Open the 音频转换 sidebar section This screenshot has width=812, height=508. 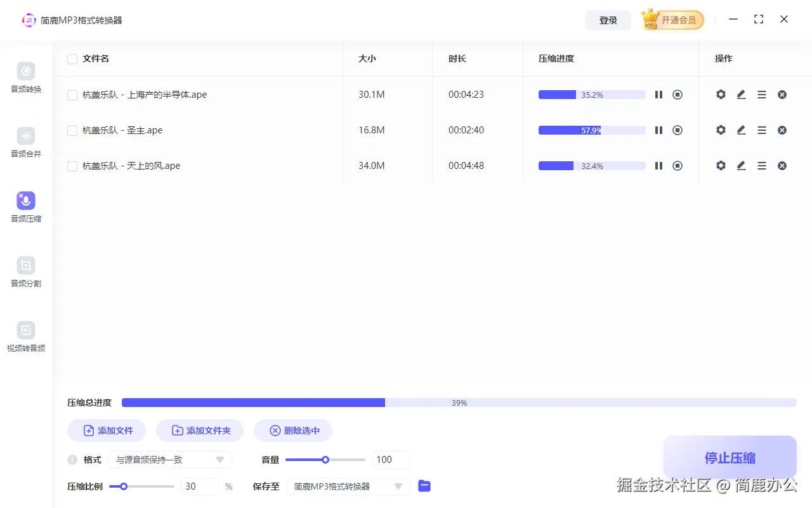pyautogui.click(x=26, y=77)
